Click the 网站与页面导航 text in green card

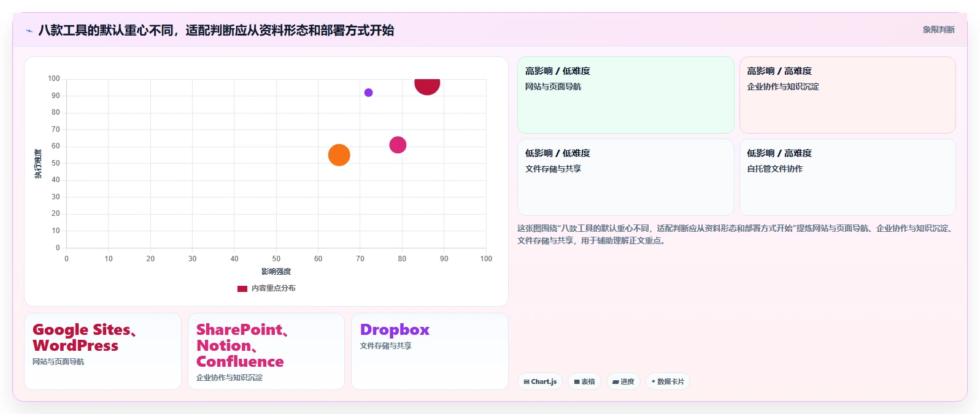click(x=553, y=86)
